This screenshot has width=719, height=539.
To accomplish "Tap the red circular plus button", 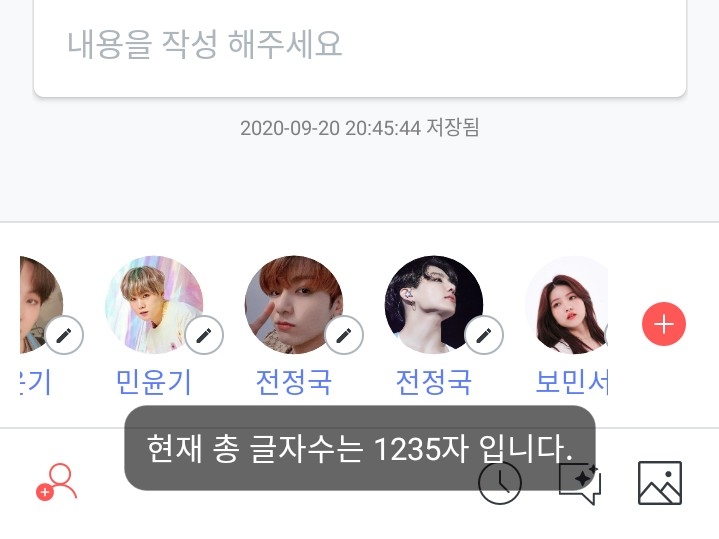I will pos(664,324).
